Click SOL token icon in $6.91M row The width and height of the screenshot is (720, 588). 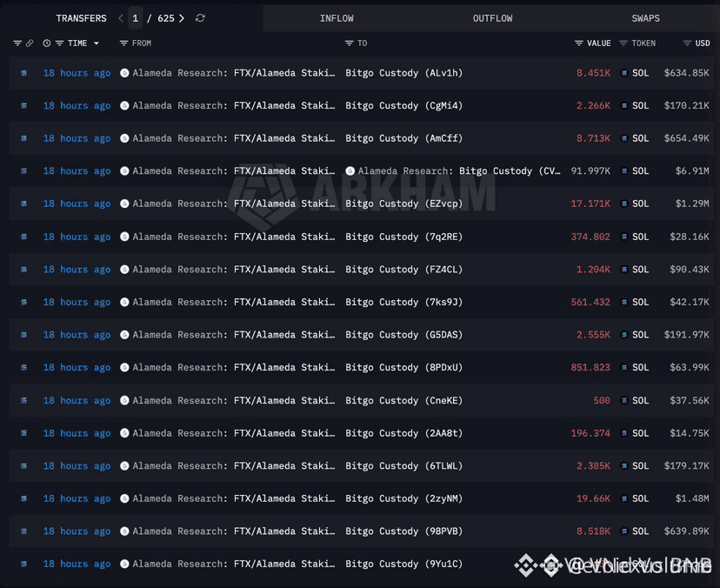click(x=624, y=170)
